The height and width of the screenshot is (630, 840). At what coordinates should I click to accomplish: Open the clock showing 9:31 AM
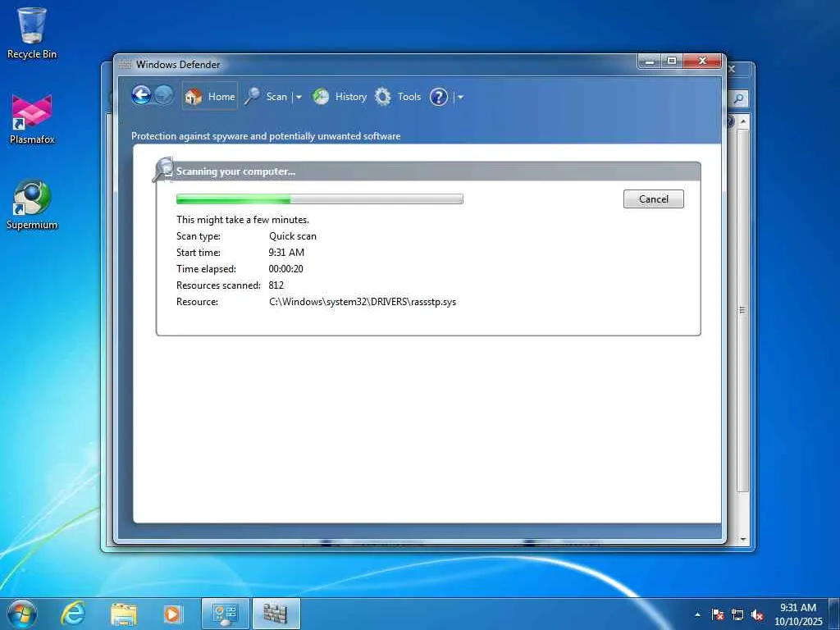(797, 614)
